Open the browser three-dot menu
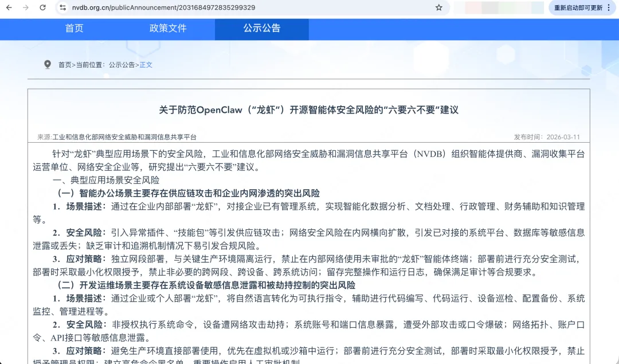Image resolution: width=619 pixels, height=364 pixels. click(x=609, y=7)
